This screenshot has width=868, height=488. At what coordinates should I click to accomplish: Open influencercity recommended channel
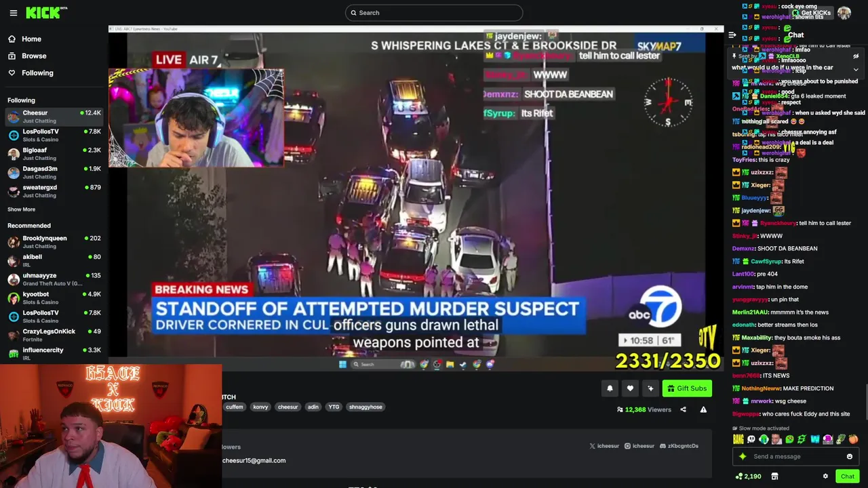(54, 353)
